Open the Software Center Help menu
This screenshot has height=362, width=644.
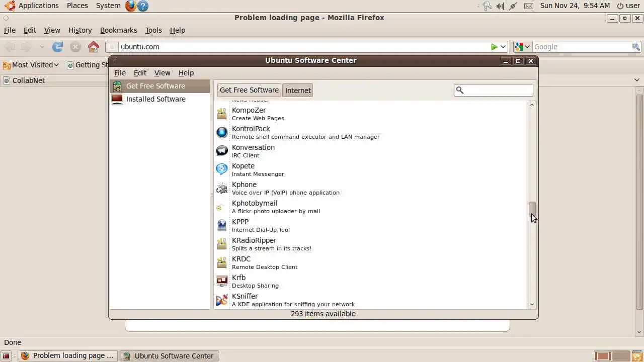tap(186, 73)
